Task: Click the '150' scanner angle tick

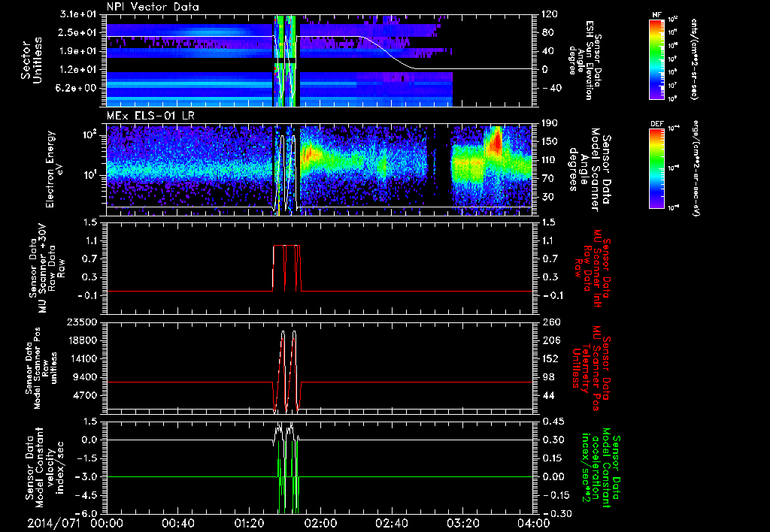Action: coord(550,142)
